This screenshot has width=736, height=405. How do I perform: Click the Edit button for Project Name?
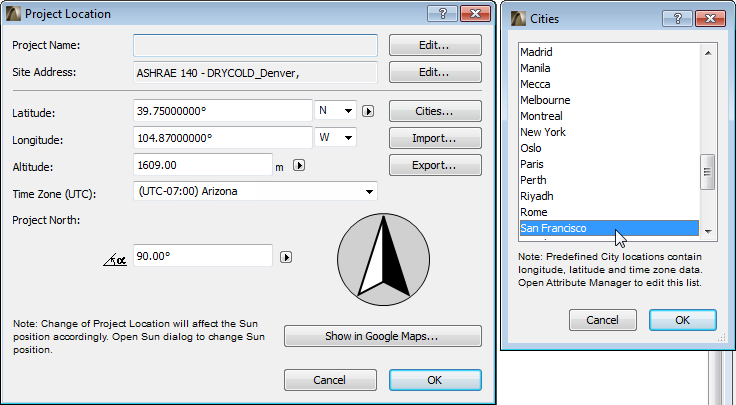point(435,46)
